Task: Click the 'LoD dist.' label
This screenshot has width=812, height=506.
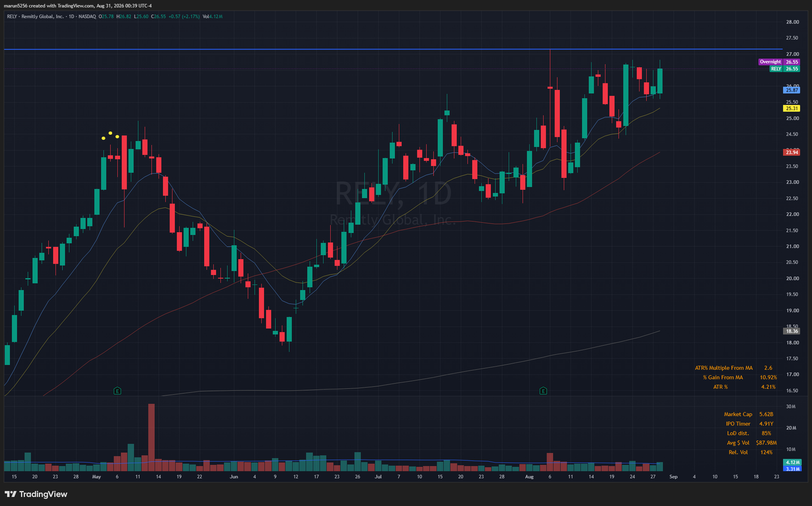Action: point(738,433)
